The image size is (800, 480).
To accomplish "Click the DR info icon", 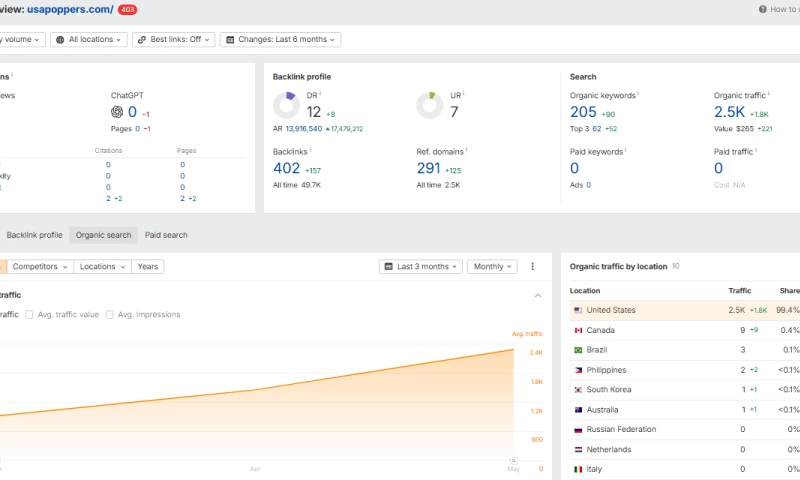I will tap(320, 94).
